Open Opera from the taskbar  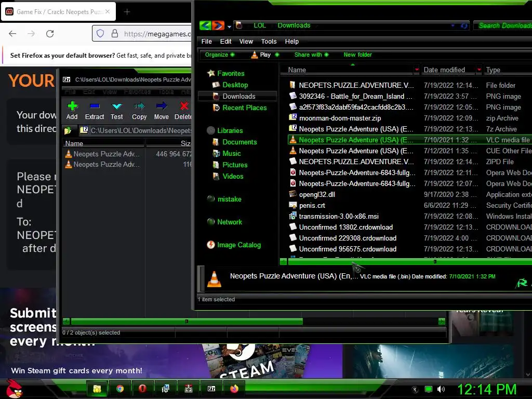142,389
